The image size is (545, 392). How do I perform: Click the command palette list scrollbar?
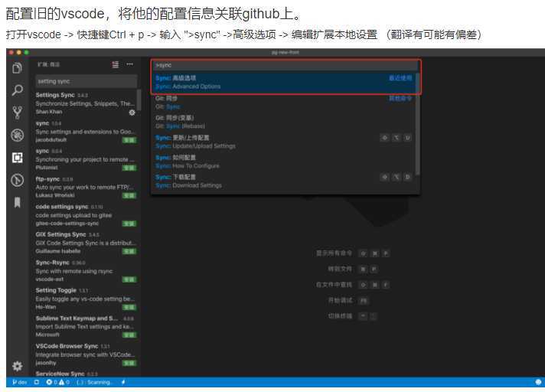[x=417, y=124]
